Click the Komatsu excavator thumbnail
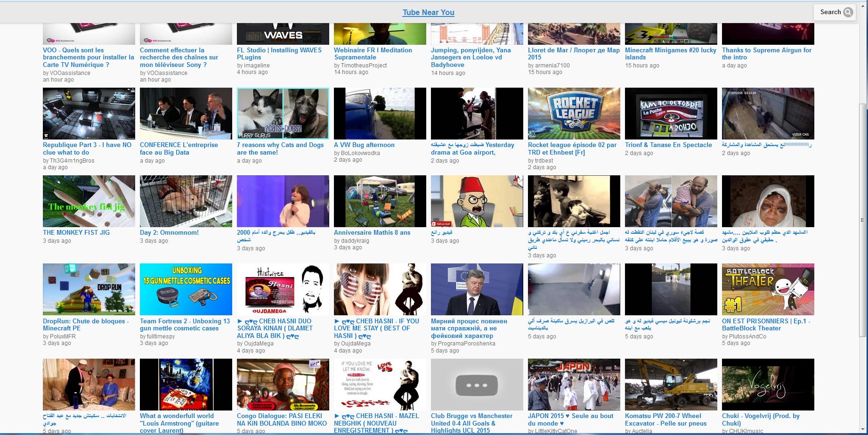This screenshot has width=868, height=435. point(671,384)
